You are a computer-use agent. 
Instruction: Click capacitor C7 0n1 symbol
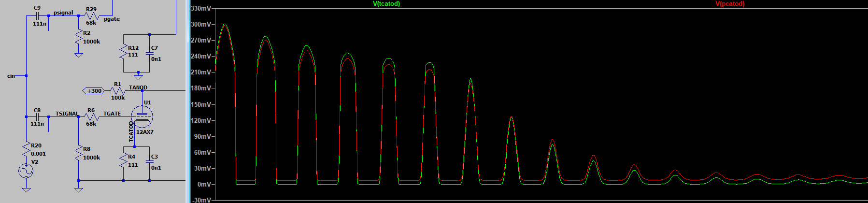coord(149,53)
